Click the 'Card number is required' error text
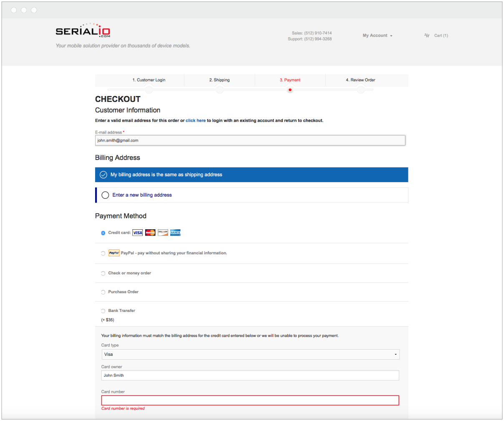This screenshot has height=421, width=504. coord(123,408)
